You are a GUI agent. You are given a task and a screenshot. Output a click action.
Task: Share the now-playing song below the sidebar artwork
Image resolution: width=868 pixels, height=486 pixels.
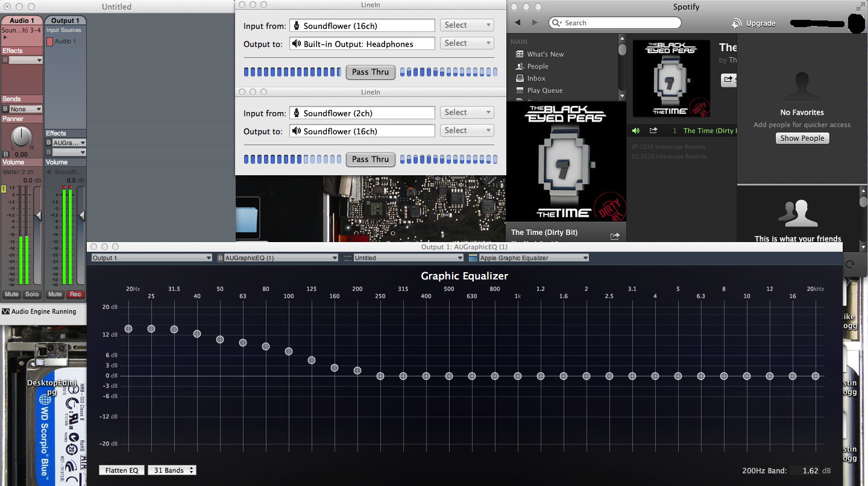pyautogui.click(x=615, y=237)
